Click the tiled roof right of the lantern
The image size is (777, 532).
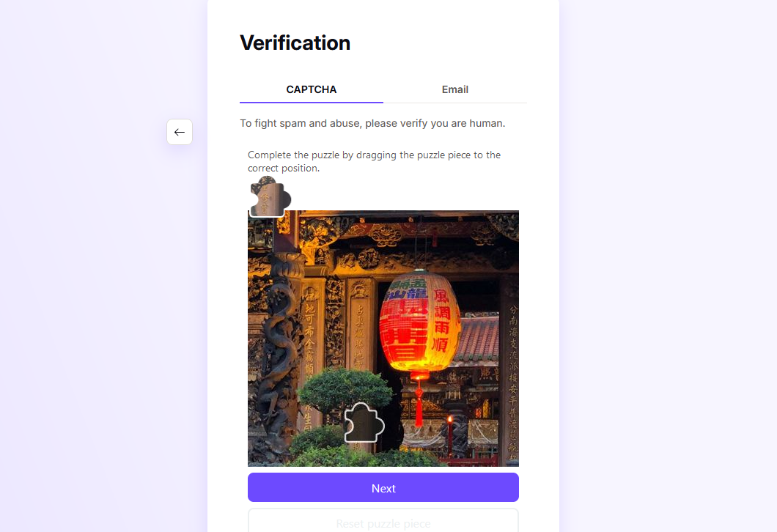[478, 338]
